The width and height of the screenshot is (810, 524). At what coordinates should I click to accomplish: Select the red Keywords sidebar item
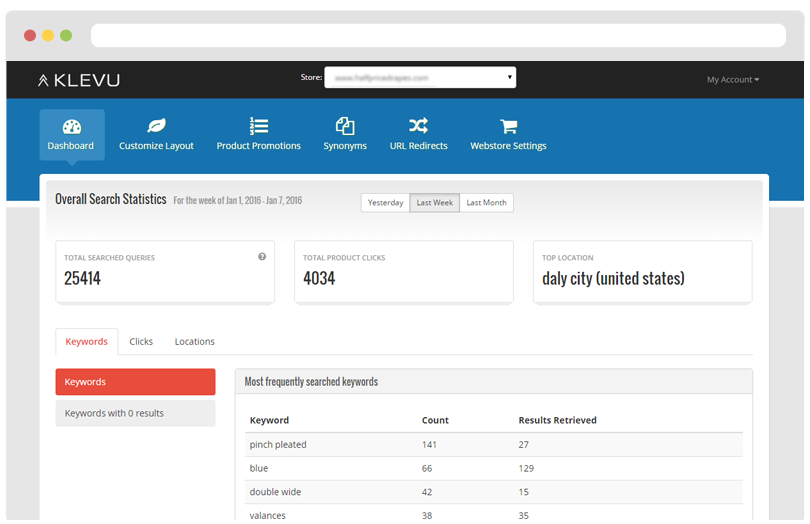click(x=135, y=382)
